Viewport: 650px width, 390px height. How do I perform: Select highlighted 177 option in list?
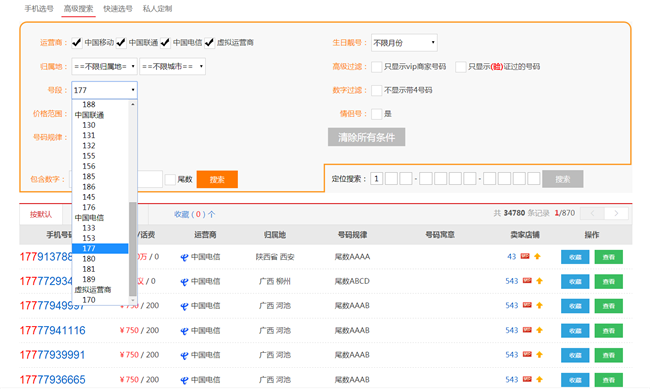point(100,248)
